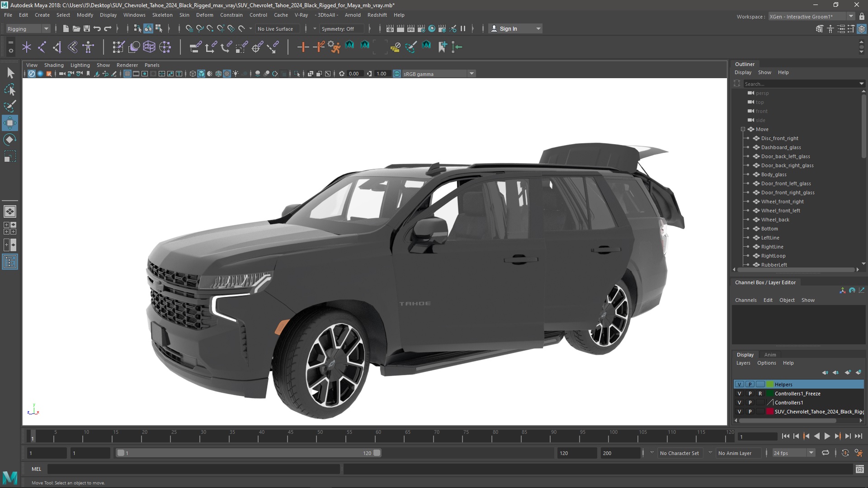Collapse the Move group in Outliner
This screenshot has width=868, height=488.
pyautogui.click(x=743, y=129)
